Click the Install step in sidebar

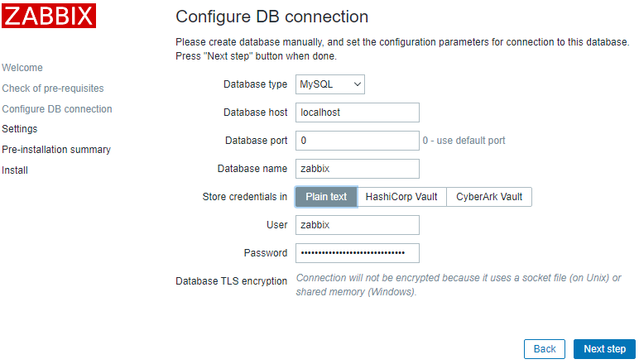15,170
